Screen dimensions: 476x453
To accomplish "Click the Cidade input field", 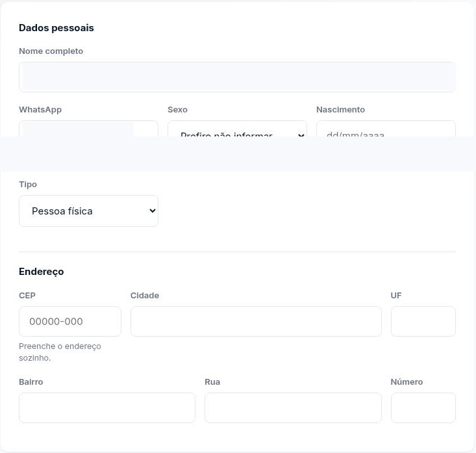I will [x=256, y=322].
